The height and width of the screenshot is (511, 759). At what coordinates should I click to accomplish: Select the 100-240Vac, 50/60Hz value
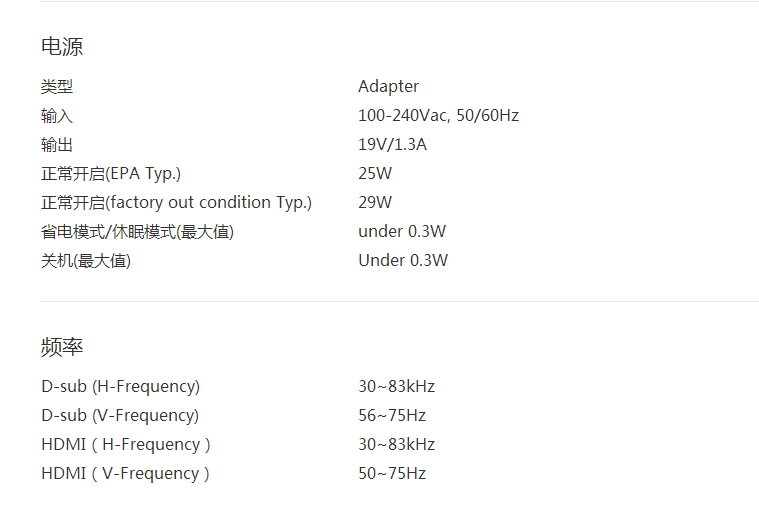click(x=438, y=115)
